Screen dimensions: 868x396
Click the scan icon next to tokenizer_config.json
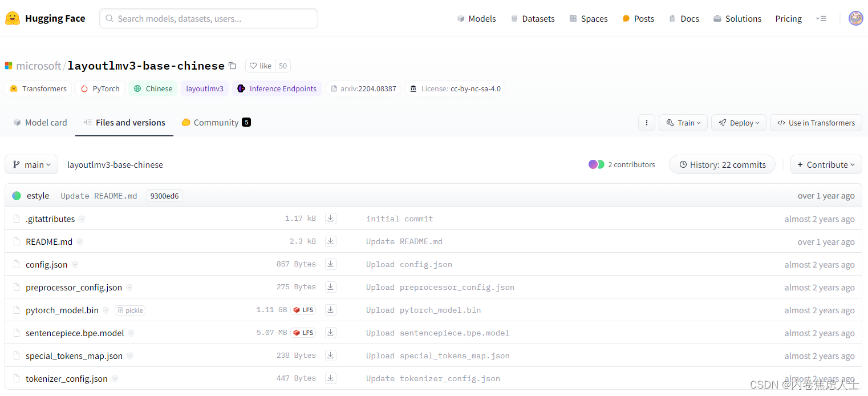tap(115, 379)
